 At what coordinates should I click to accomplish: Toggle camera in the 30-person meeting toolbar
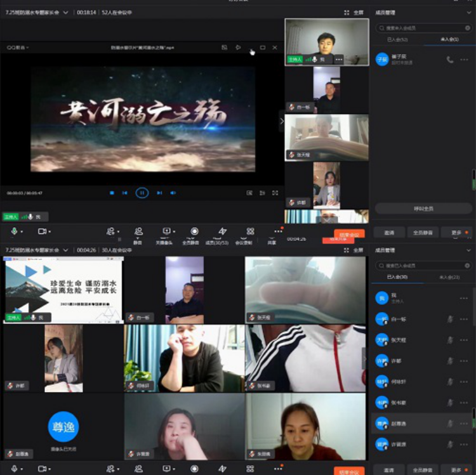[x=42, y=469]
